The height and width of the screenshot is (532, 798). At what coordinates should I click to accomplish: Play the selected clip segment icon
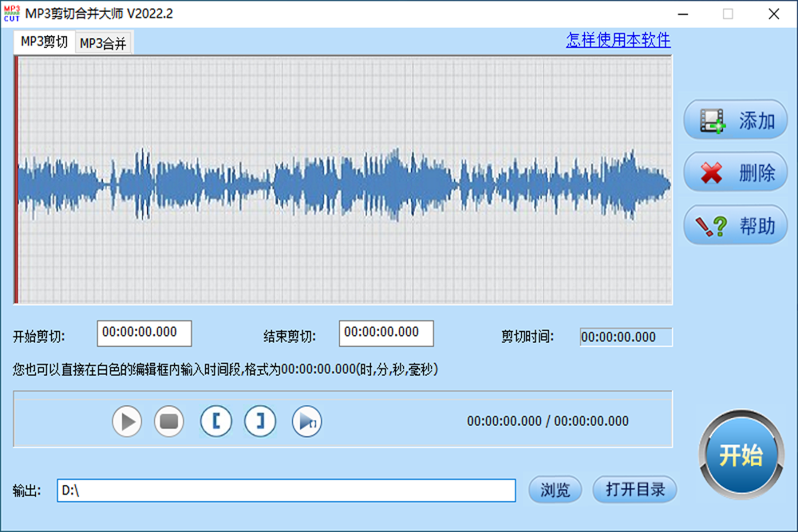coord(306,421)
